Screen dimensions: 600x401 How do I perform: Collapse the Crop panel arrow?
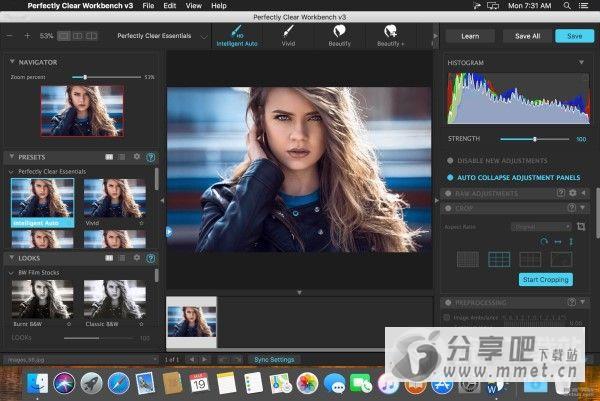pos(582,207)
